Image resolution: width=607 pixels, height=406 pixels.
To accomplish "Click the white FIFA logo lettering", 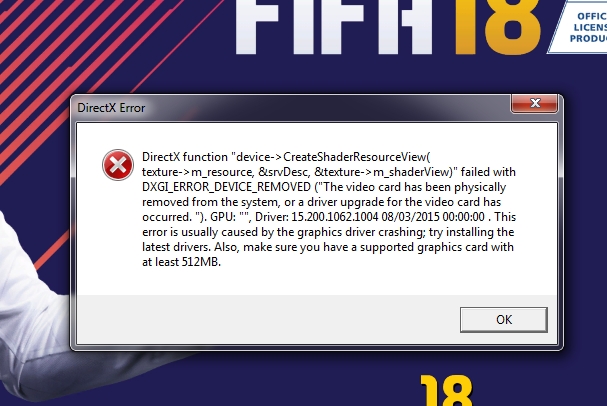I will coord(334,26).
